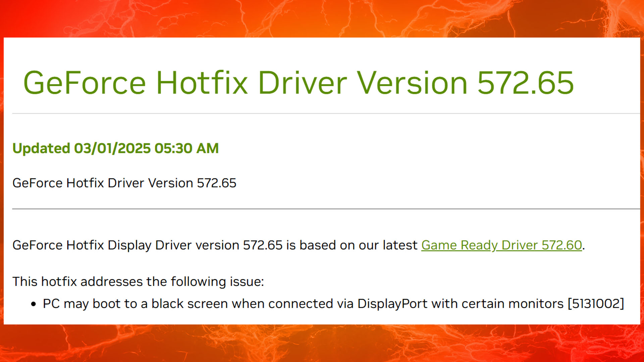Click the word DisplayPort in the bullet
Screen dimensions: 644x362
point(392,304)
